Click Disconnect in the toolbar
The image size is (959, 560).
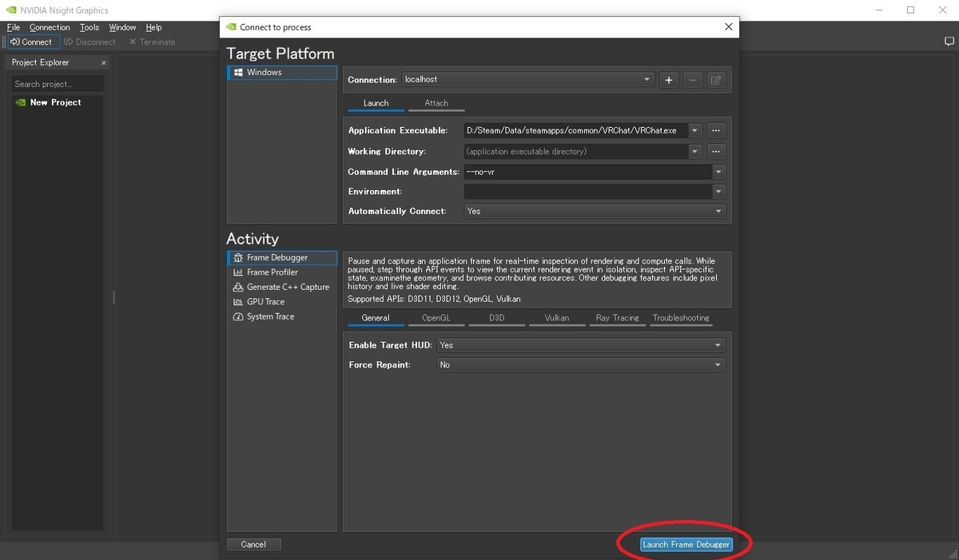[x=90, y=42]
